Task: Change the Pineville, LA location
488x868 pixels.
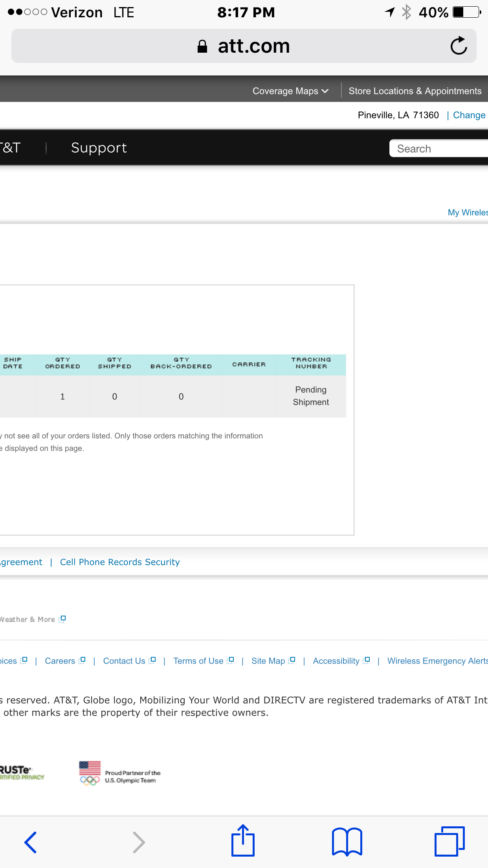Action: click(x=469, y=115)
